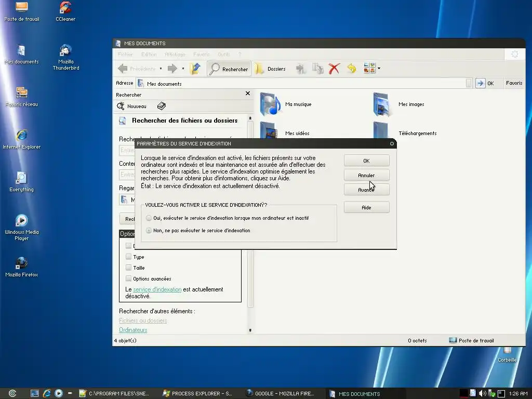Confirm indexing dialog with OK
The image size is (532, 399).
[366, 161]
